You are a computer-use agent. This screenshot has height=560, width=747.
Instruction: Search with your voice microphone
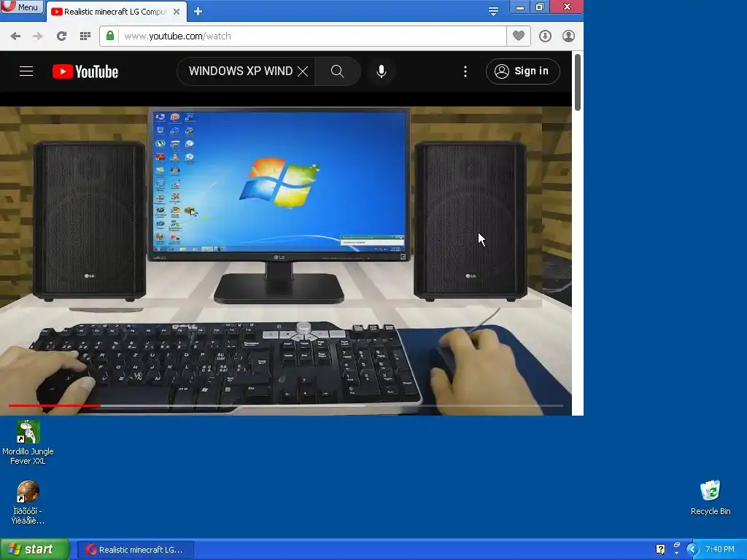tap(381, 71)
